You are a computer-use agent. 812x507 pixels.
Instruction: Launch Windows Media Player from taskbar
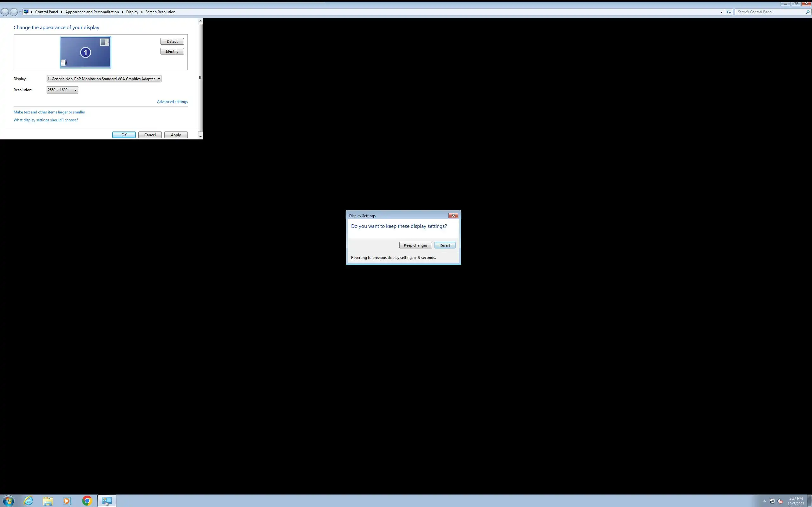[x=67, y=501]
